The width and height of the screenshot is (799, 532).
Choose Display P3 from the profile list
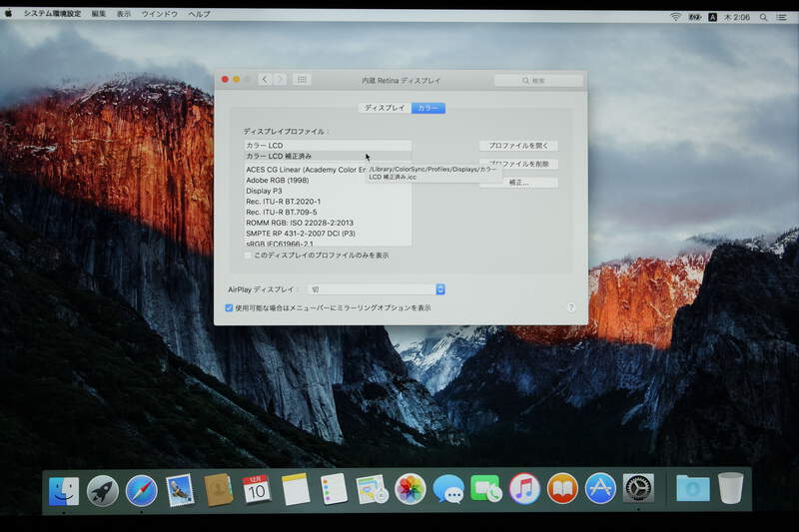coord(265,191)
